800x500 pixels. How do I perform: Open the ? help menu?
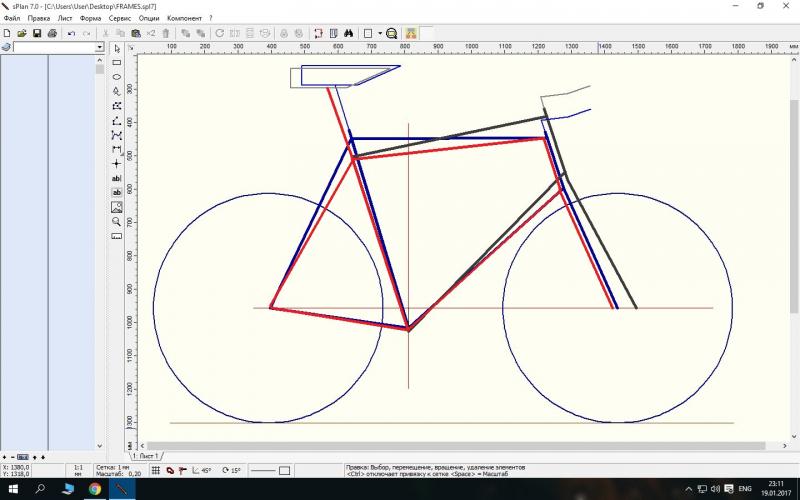click(211, 18)
